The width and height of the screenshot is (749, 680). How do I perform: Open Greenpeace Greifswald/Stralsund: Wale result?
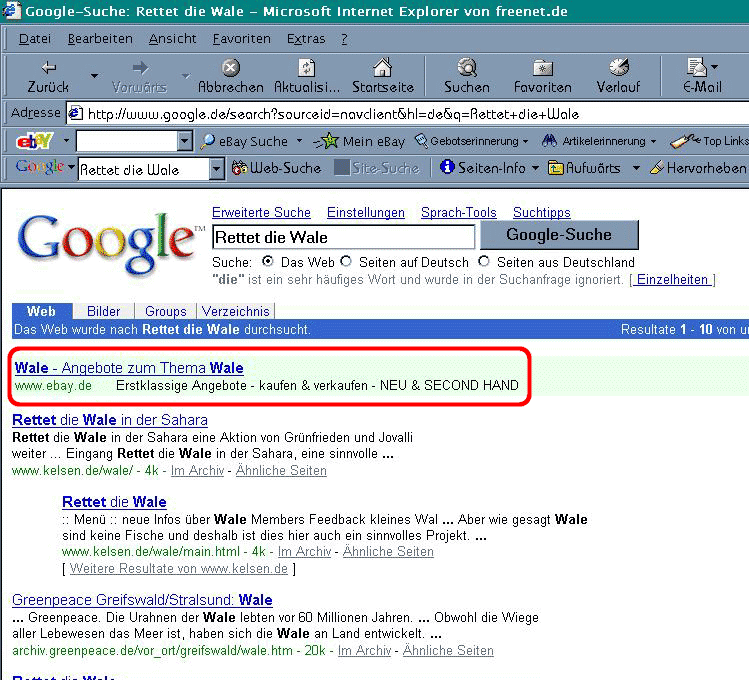[x=142, y=600]
